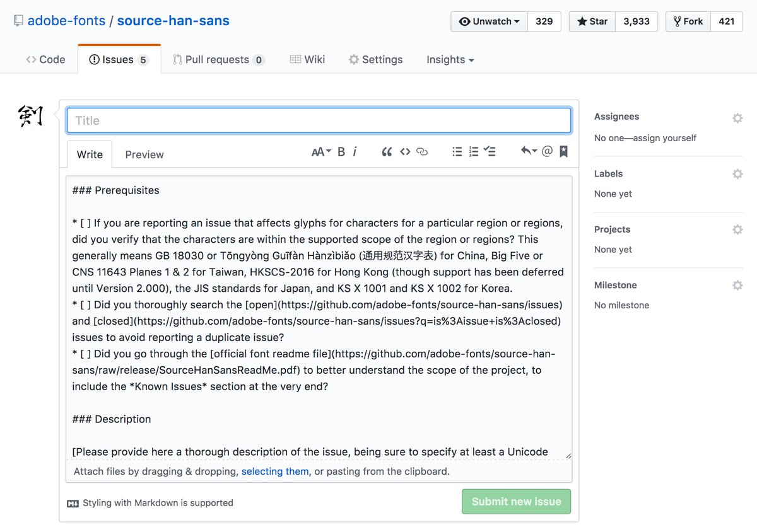This screenshot has width=757, height=532.
Task: Open saved replies via the bookmark icon
Action: 563,151
